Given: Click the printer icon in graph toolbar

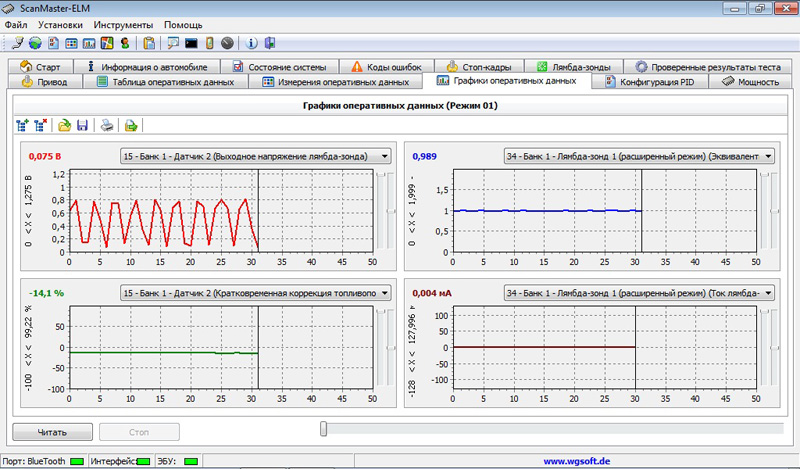Looking at the screenshot, I should pyautogui.click(x=107, y=125).
